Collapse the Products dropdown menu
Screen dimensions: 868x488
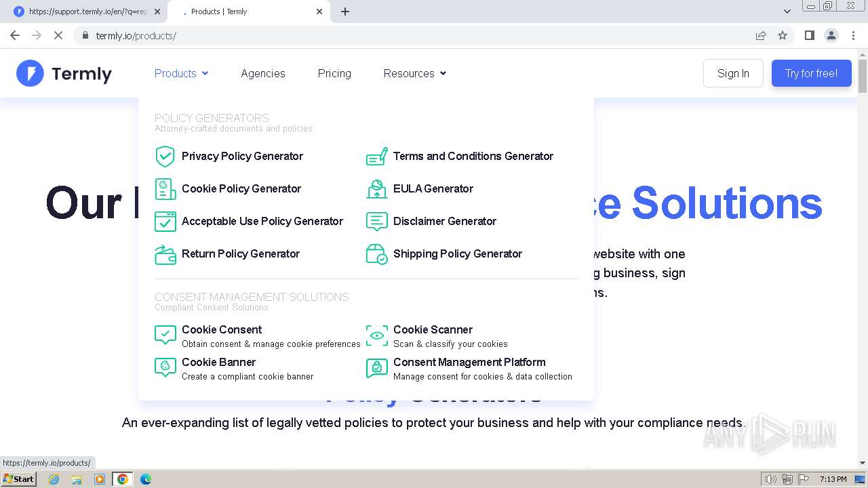pos(181,73)
